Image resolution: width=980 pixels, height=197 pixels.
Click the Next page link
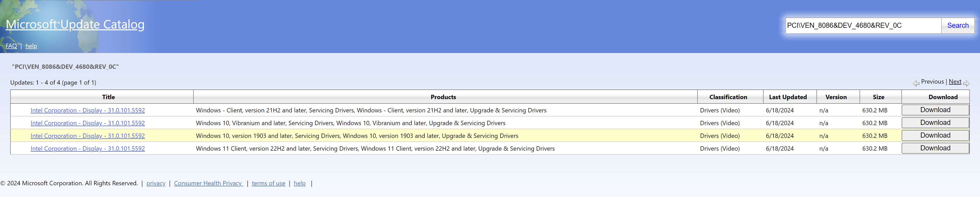coord(955,82)
